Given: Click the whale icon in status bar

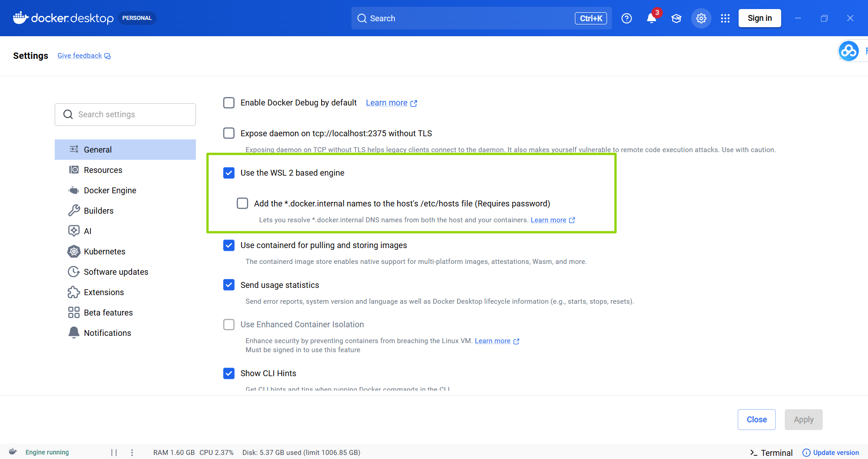Looking at the screenshot, I should tap(13, 452).
